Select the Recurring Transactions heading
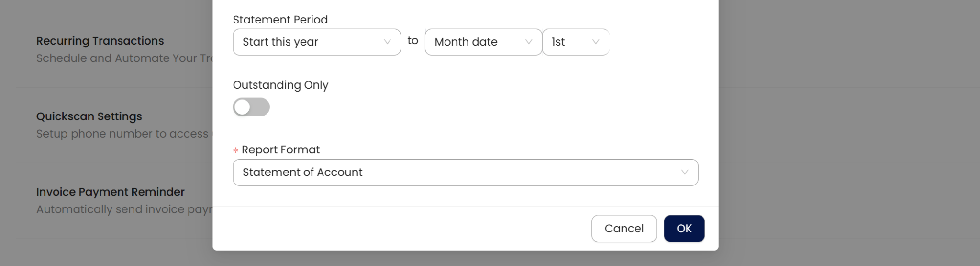Viewport: 980px width, 266px height. point(100,41)
